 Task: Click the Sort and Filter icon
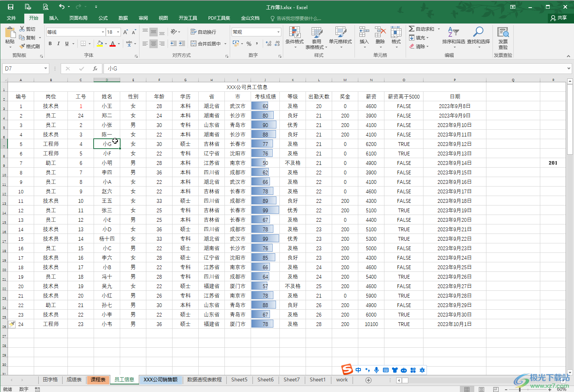coord(453,32)
